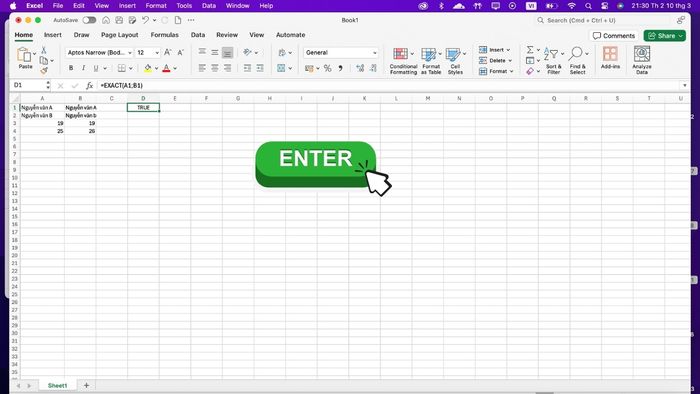Click the Wrap Text icon
The width and height of the screenshot is (700, 394).
(x=282, y=53)
